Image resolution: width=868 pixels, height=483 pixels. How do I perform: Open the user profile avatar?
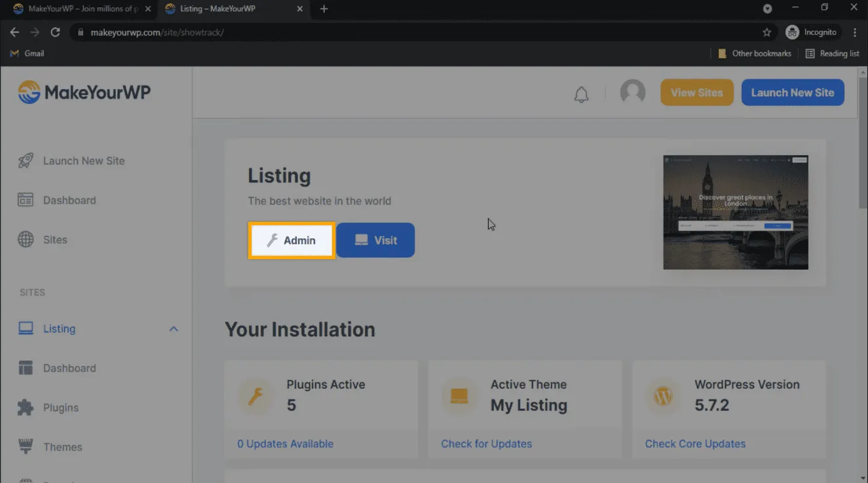point(632,92)
